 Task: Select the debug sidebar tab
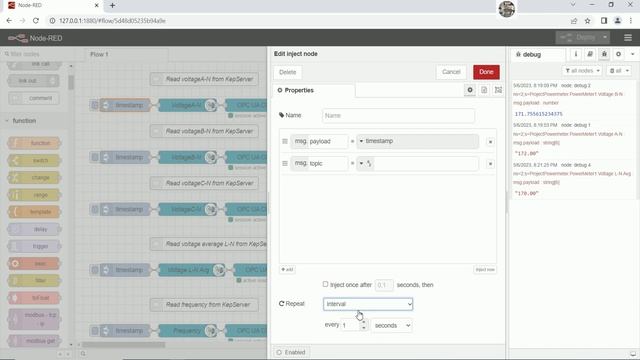pyautogui.click(x=538, y=54)
